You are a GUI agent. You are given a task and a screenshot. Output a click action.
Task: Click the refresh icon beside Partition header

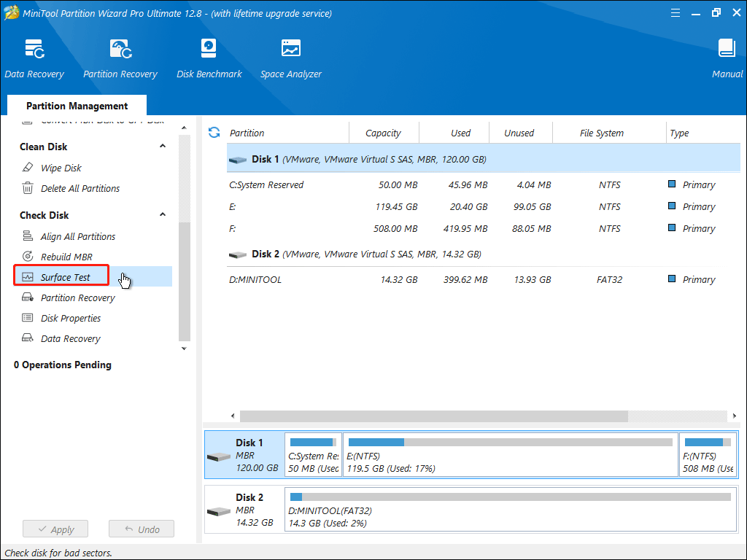[x=214, y=133]
